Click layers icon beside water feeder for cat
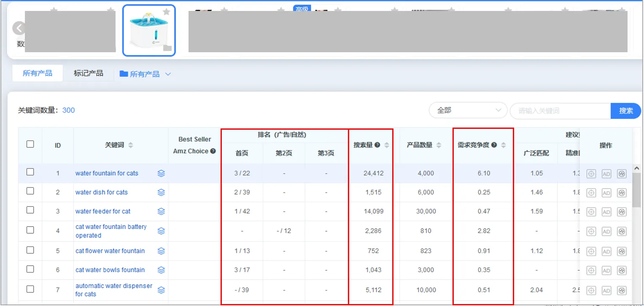This screenshot has height=307, width=644. (161, 211)
